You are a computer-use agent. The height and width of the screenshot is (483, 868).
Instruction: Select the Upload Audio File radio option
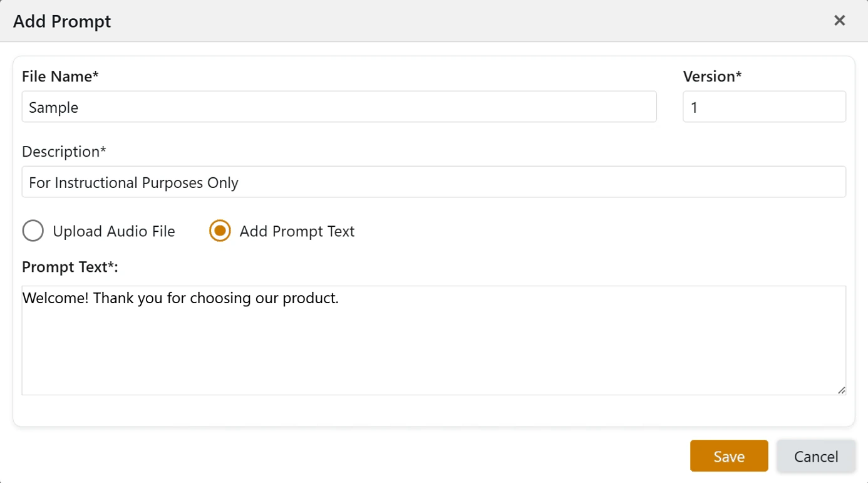pos(33,231)
